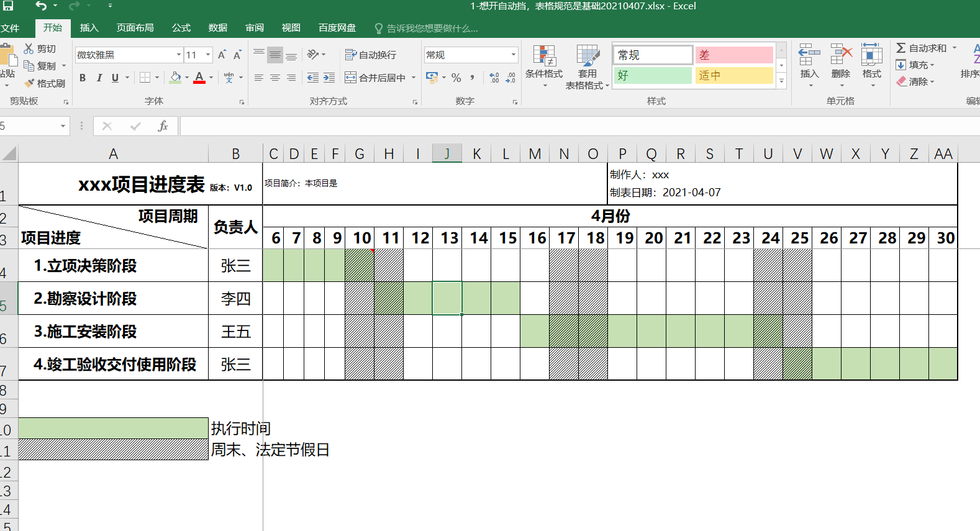Open Format as Table (套用表格格式)
Image resolution: width=980 pixels, height=531 pixels.
click(587, 66)
